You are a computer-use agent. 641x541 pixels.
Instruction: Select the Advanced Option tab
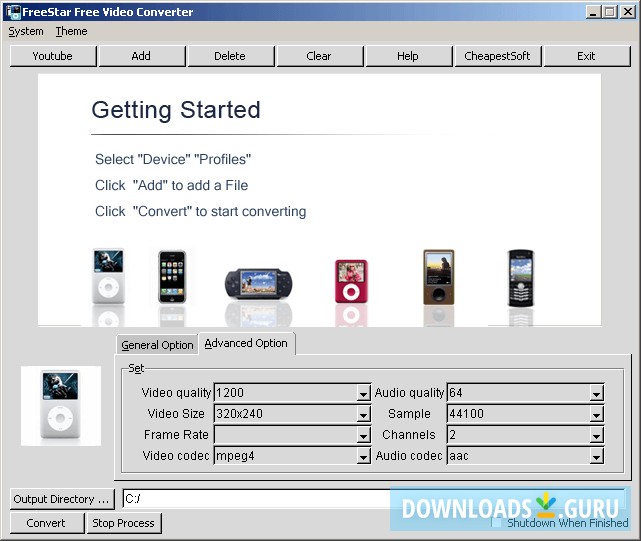coord(246,343)
